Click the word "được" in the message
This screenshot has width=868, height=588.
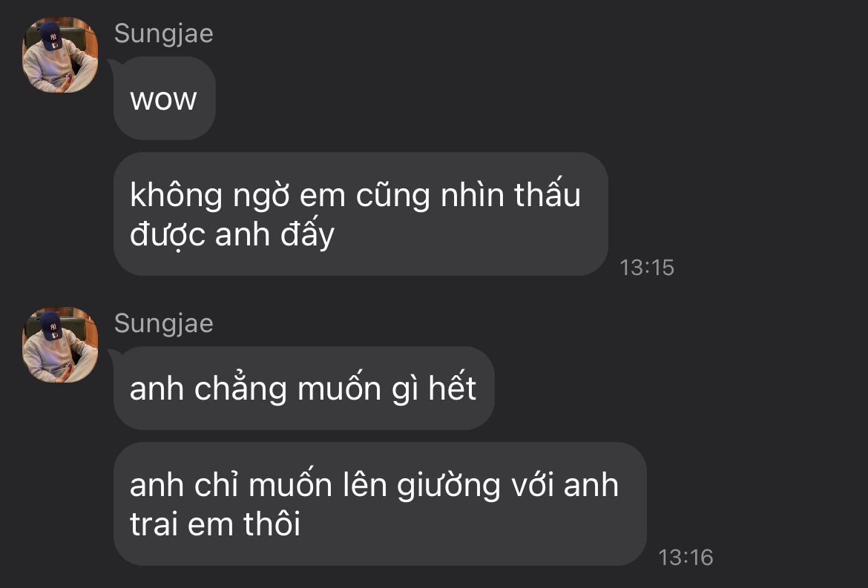(x=168, y=234)
